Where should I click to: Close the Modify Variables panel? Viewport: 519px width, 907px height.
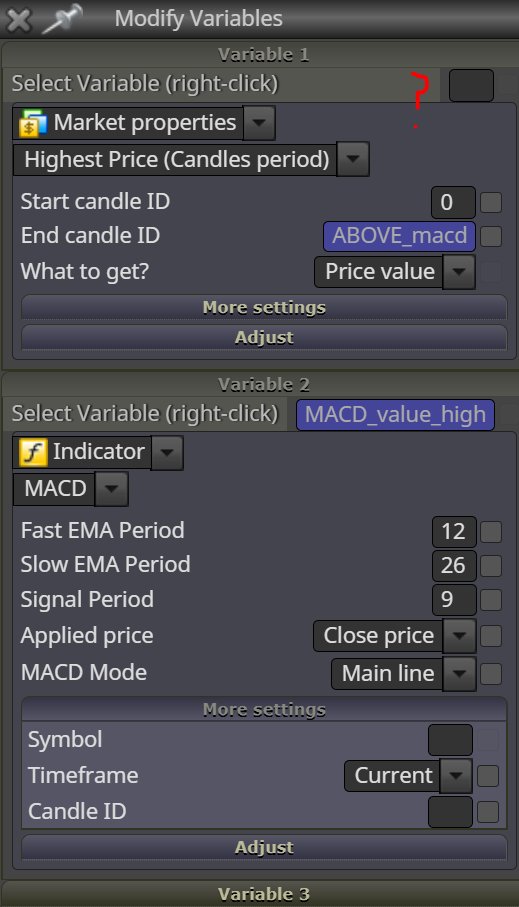(19, 19)
